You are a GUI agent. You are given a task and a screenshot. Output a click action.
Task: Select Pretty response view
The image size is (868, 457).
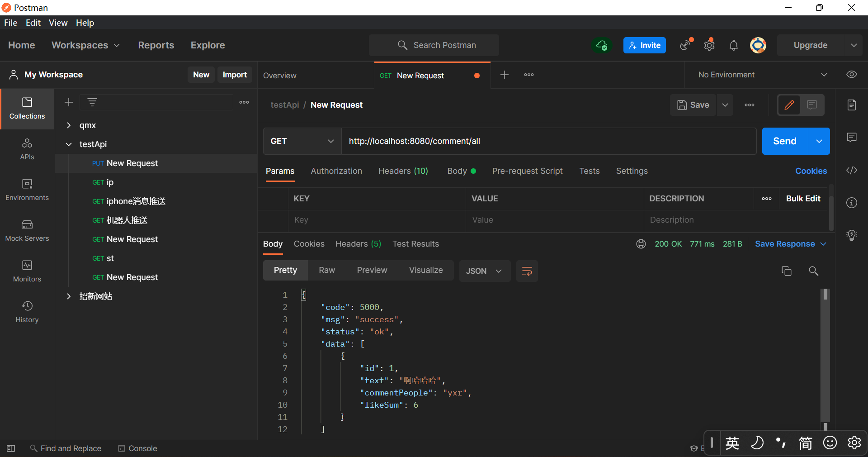pyautogui.click(x=285, y=270)
